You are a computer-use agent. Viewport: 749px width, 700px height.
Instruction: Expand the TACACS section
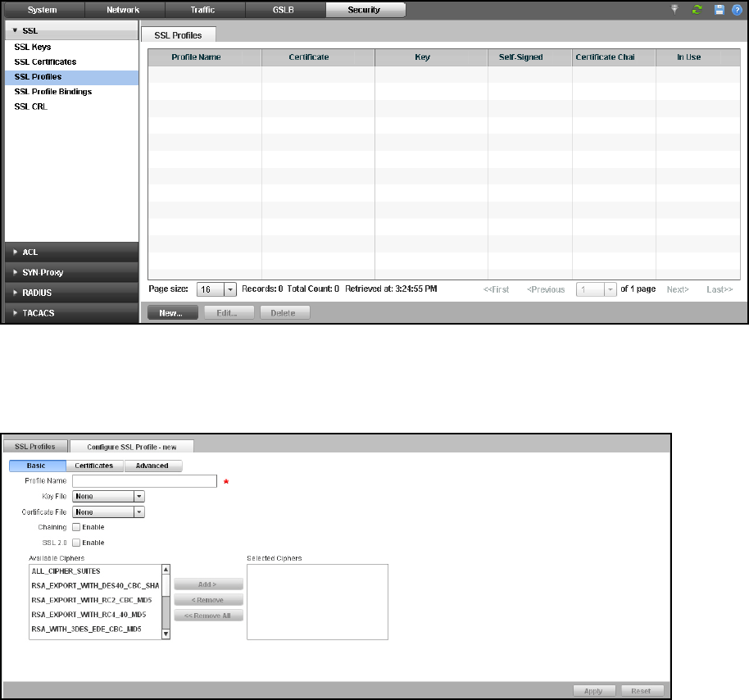tap(71, 313)
